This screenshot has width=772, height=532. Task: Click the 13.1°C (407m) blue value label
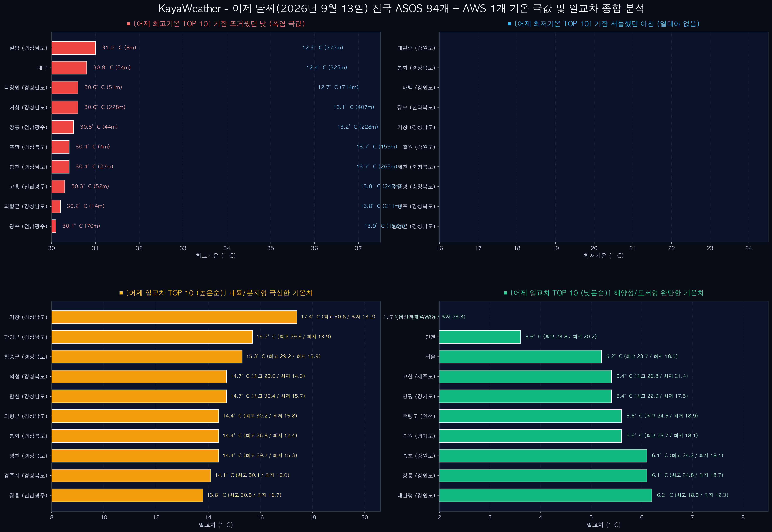pyautogui.click(x=354, y=107)
